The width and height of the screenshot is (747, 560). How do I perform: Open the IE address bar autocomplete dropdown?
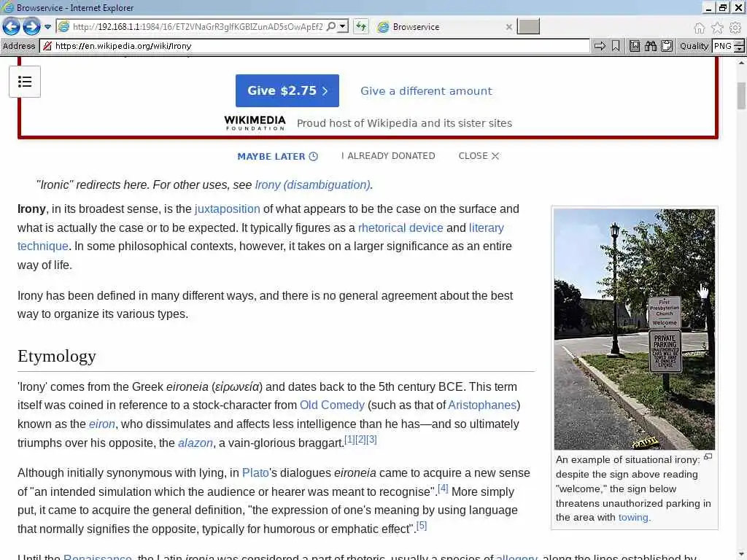[x=343, y=27]
